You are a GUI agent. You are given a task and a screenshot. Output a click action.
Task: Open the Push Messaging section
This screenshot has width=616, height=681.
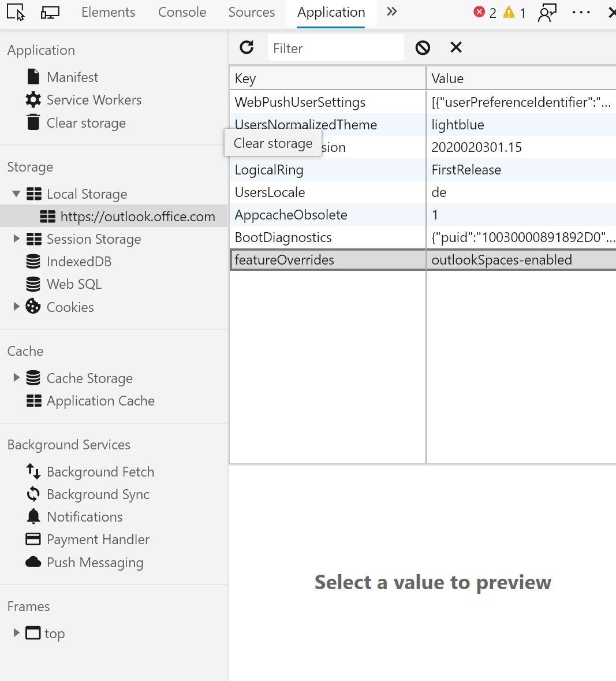[95, 562]
